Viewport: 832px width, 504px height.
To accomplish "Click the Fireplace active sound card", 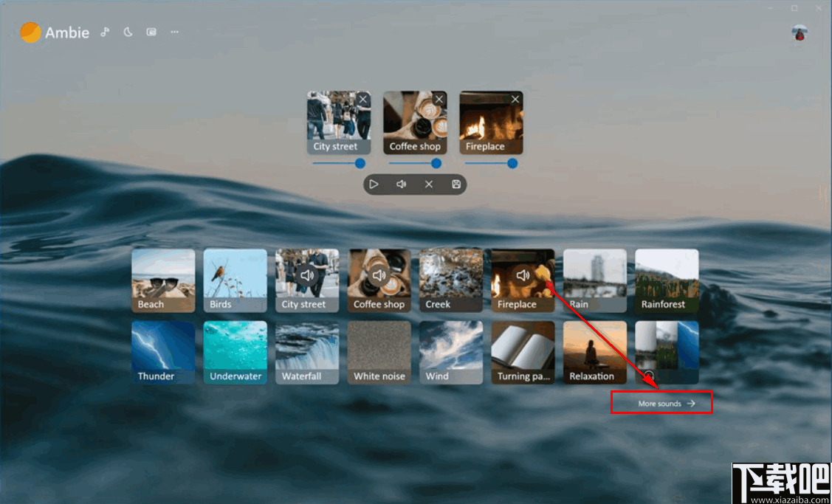I will 492,122.
